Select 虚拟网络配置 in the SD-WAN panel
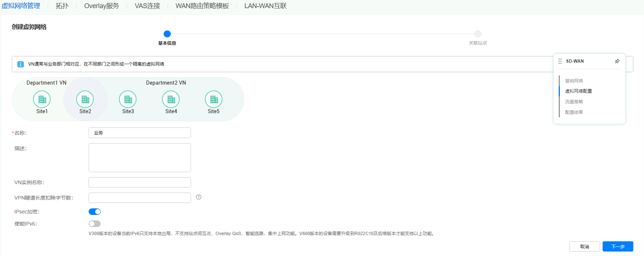 [x=578, y=91]
